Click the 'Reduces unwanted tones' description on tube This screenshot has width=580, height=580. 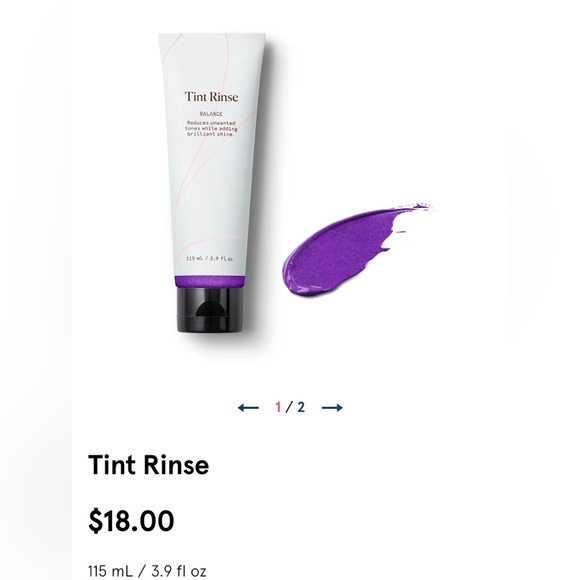pyautogui.click(x=211, y=128)
